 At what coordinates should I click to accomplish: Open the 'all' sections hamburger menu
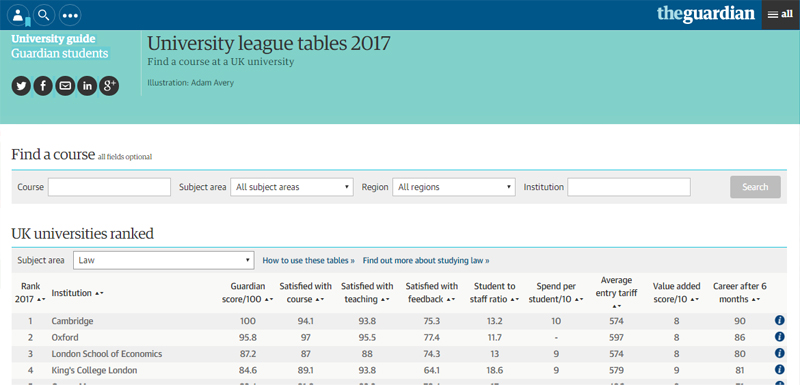pos(781,15)
